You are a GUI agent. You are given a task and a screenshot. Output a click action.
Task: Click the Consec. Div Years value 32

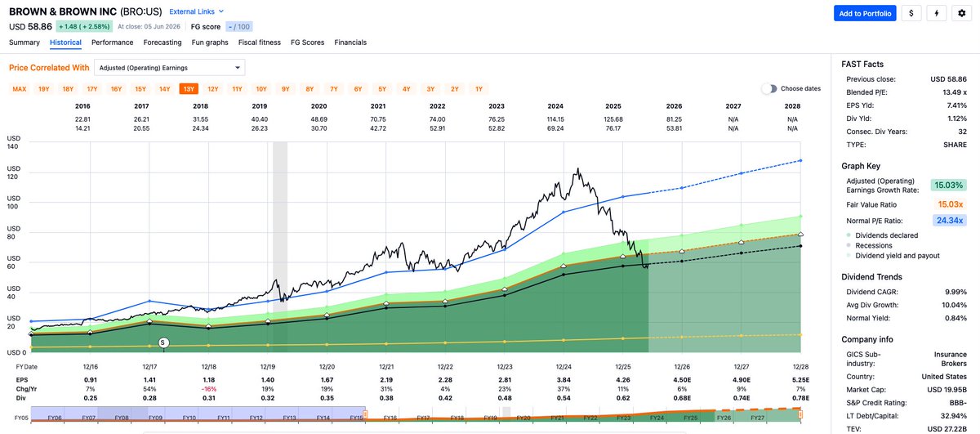(964, 132)
